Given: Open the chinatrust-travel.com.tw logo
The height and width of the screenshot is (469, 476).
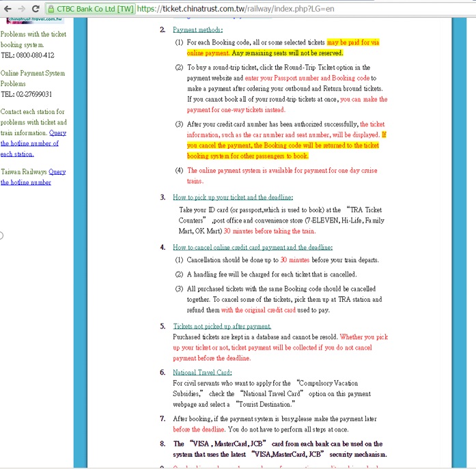Looking at the screenshot, I should pos(36,20).
